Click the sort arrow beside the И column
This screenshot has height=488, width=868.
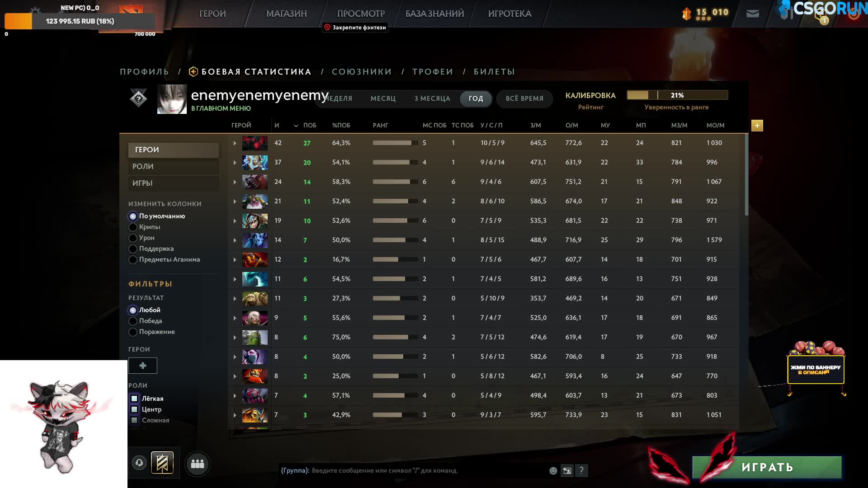coord(296,126)
